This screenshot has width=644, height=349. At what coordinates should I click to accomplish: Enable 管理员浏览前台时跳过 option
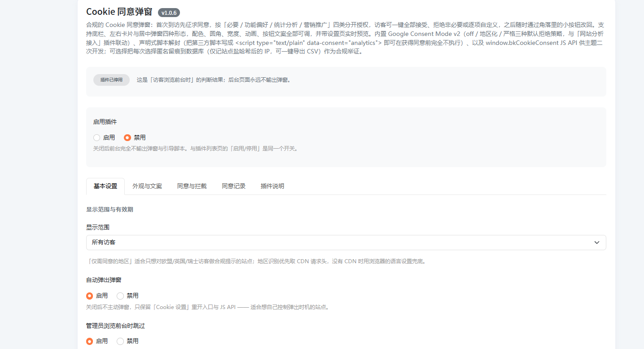coord(89,341)
